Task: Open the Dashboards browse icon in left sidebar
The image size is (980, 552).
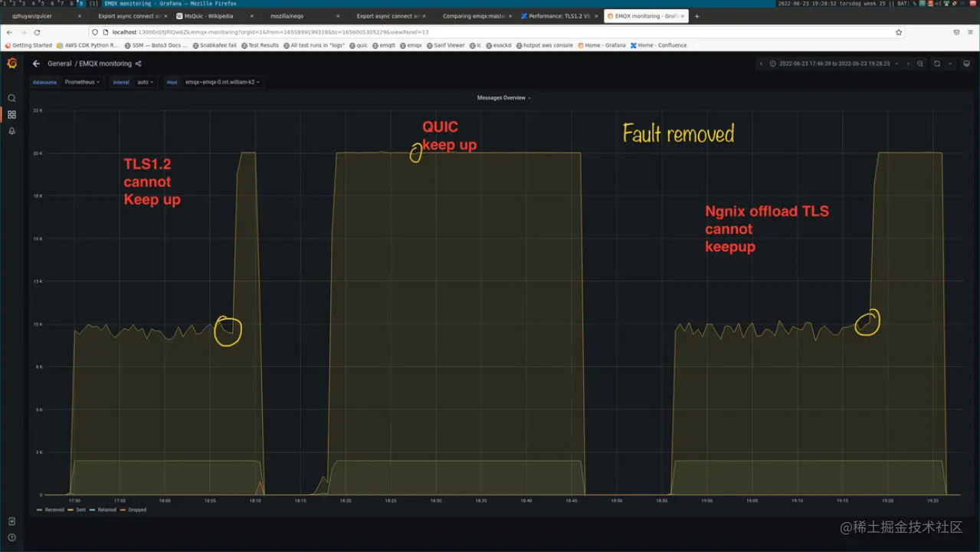Action: pyautogui.click(x=11, y=114)
